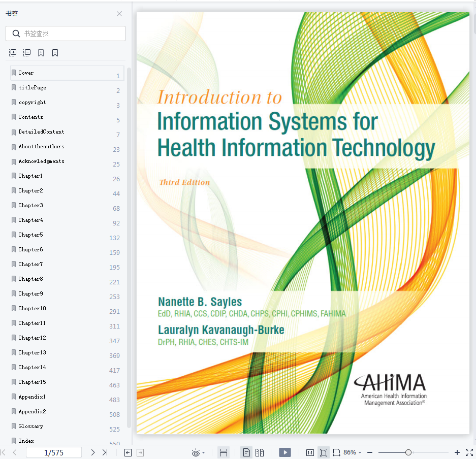Image resolution: width=476 pixels, height=459 pixels.
Task: Go to Chapter15 bookmark
Action: [x=67, y=382]
